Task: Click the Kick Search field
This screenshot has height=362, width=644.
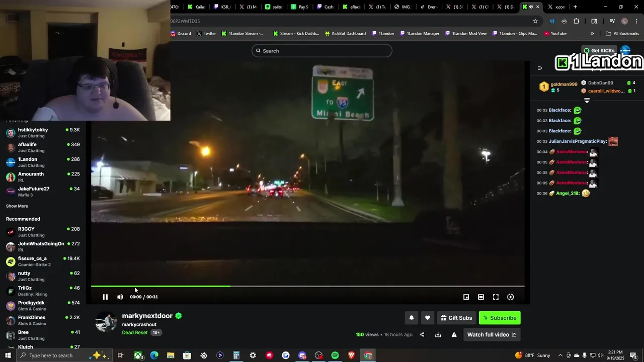Action: [322, 51]
